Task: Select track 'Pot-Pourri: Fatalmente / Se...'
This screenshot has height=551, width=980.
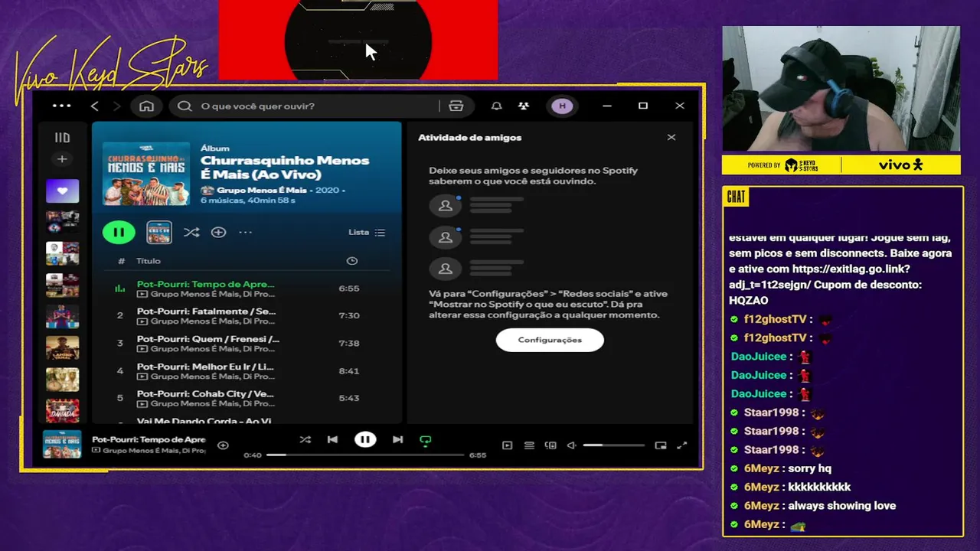Action: (x=207, y=311)
